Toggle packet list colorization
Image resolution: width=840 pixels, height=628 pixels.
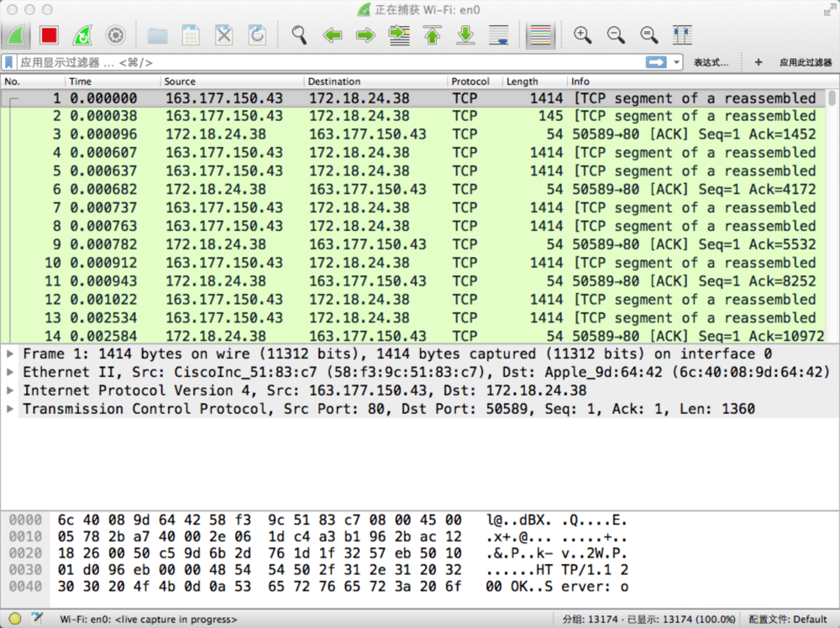[540, 35]
